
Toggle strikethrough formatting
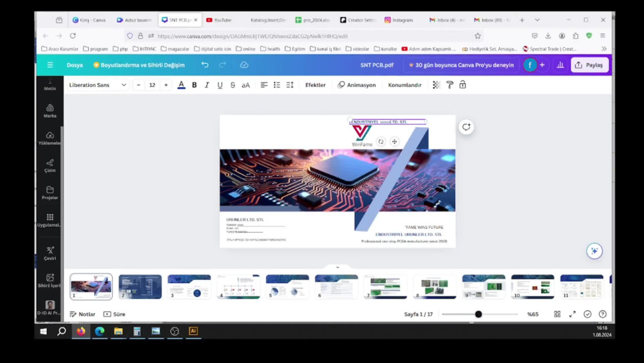point(233,85)
